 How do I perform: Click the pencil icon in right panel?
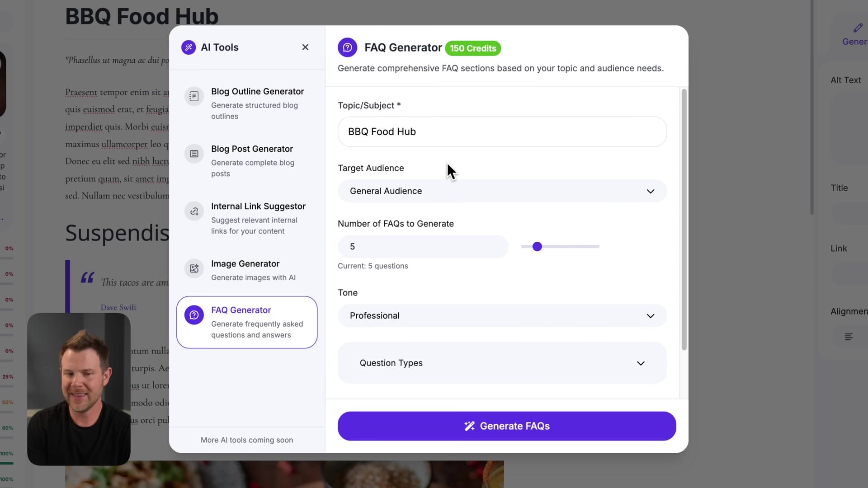(x=858, y=28)
